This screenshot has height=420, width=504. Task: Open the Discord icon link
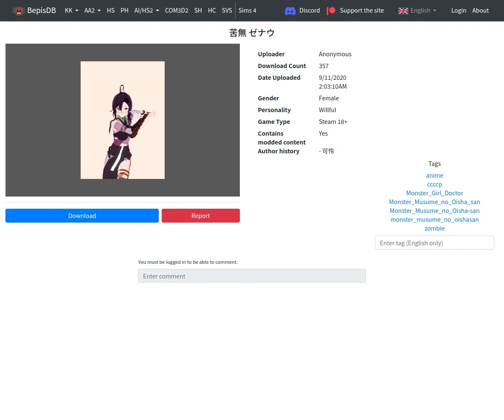coord(290,10)
